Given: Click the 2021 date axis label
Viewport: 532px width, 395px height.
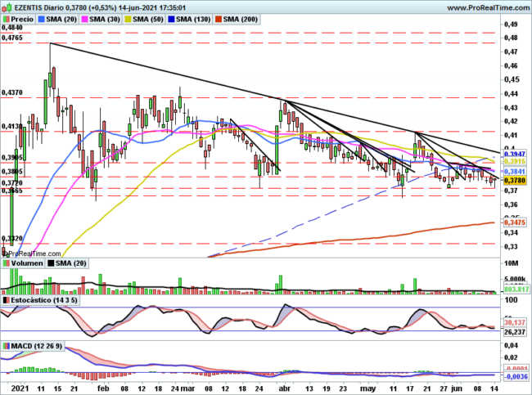Looking at the screenshot, I should coord(20,388).
